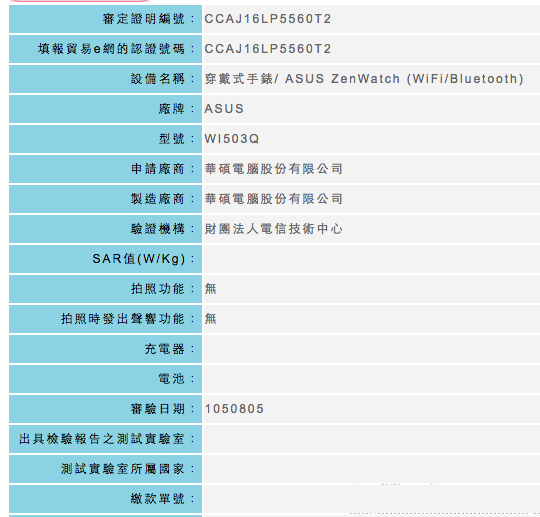Click the ASUS brand value
The height and width of the screenshot is (517, 540).
click(x=224, y=109)
